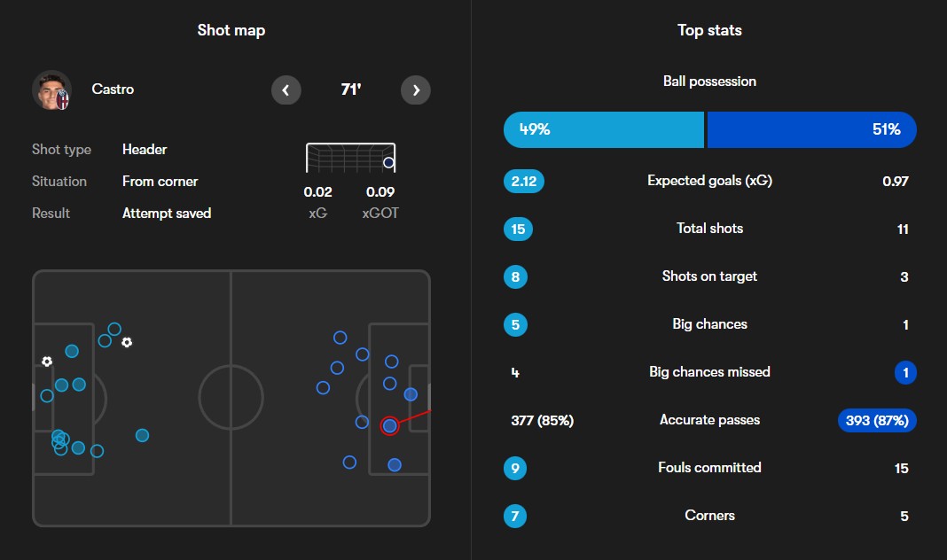Select the 2.12 expected goals badge
This screenshot has width=947, height=560.
click(x=523, y=182)
